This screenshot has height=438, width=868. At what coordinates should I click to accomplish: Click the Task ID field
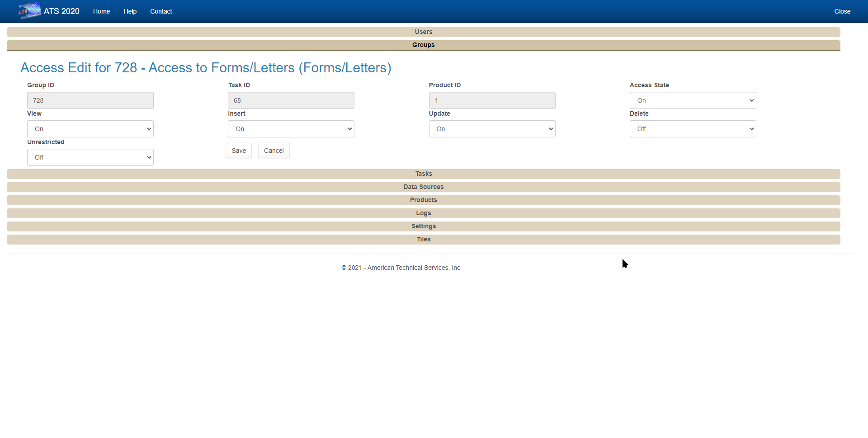pos(291,100)
